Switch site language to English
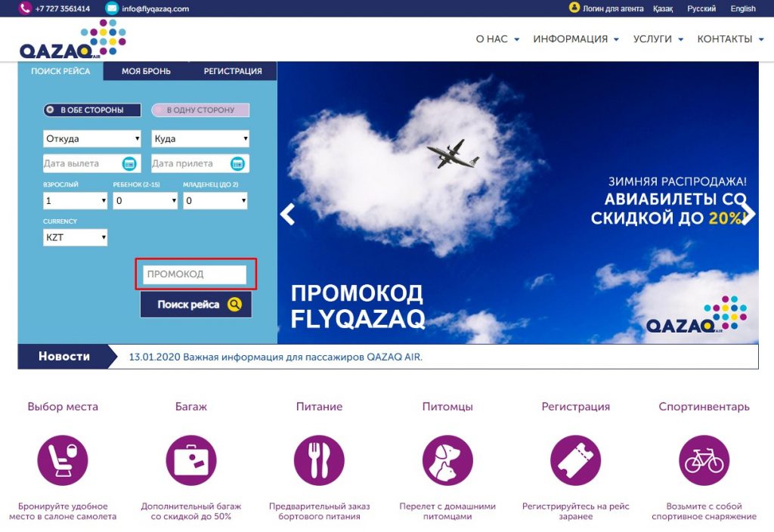774x532 pixels. [x=743, y=8]
